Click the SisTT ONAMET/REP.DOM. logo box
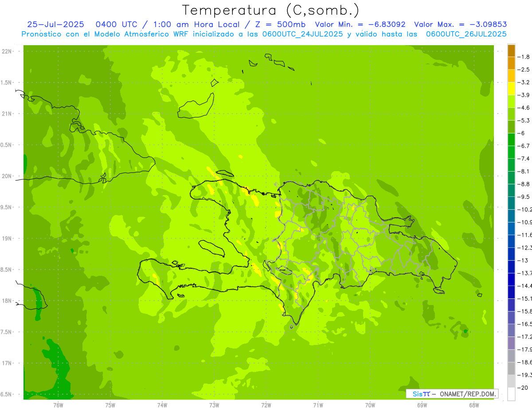Screen dimensions: 532x411 452,394
